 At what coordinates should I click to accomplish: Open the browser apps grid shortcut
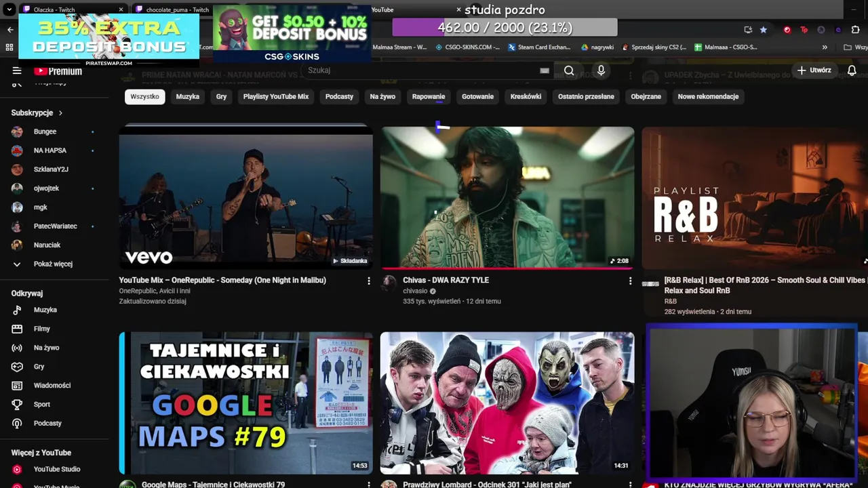tap(9, 47)
